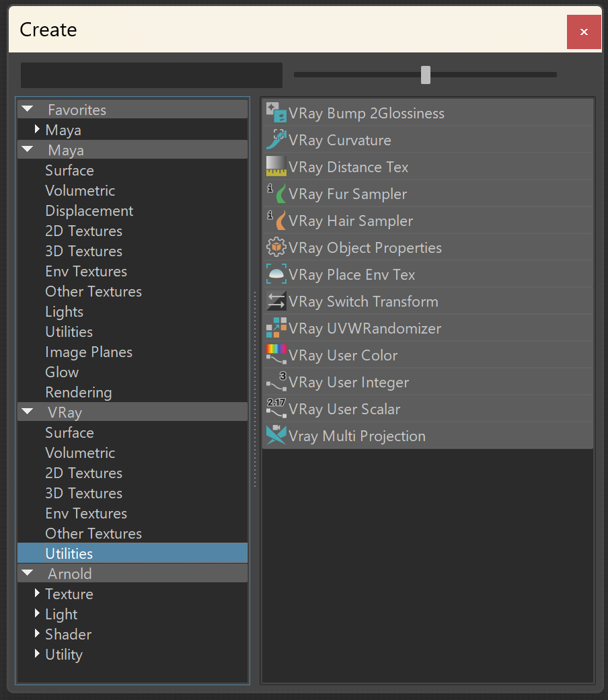
Task: Close the Create window
Action: 584,32
